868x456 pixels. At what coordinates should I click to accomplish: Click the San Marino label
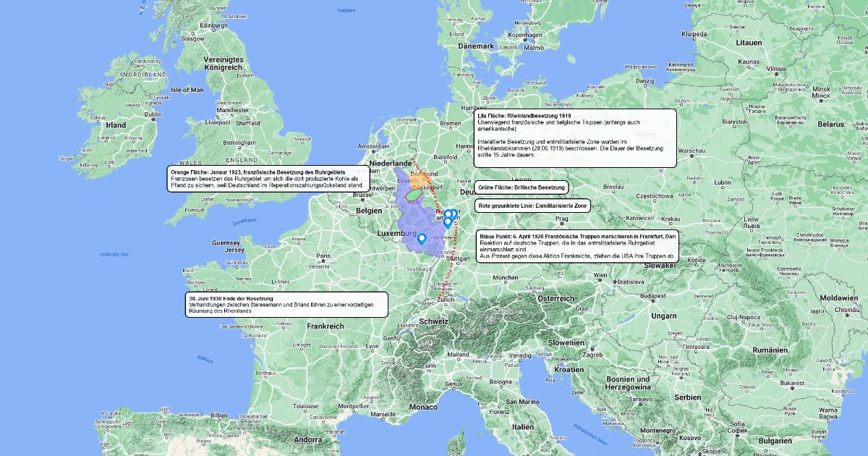click(524, 401)
